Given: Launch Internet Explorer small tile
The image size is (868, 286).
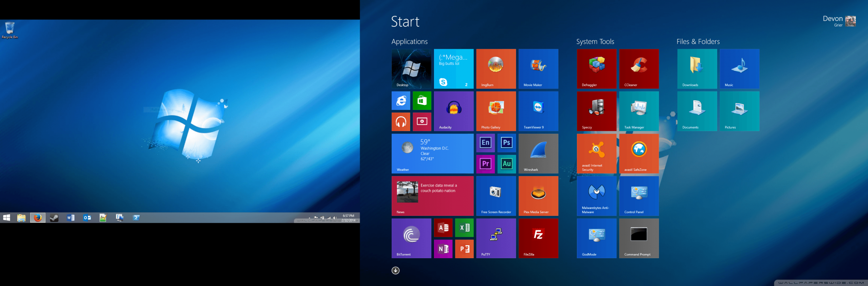Looking at the screenshot, I should point(401,101).
